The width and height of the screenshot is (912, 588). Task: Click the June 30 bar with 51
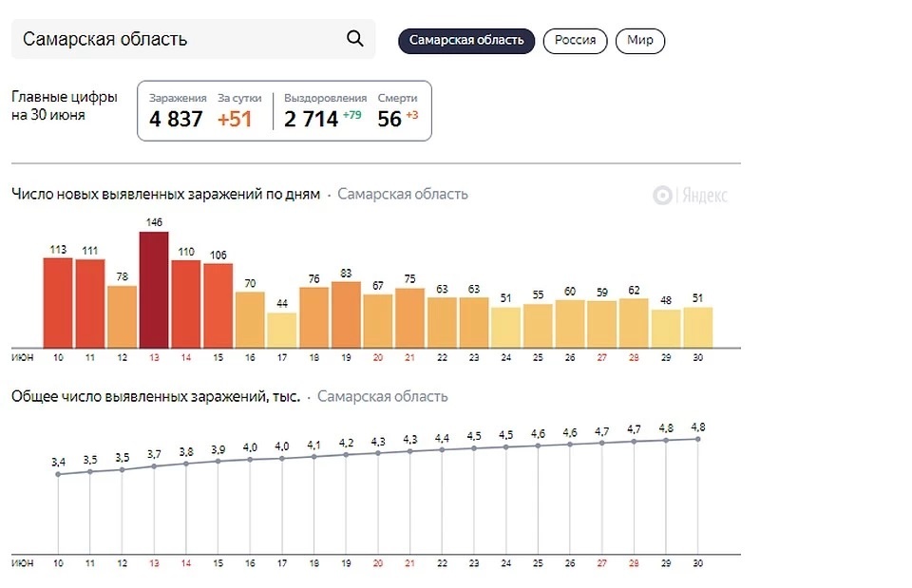pos(698,328)
